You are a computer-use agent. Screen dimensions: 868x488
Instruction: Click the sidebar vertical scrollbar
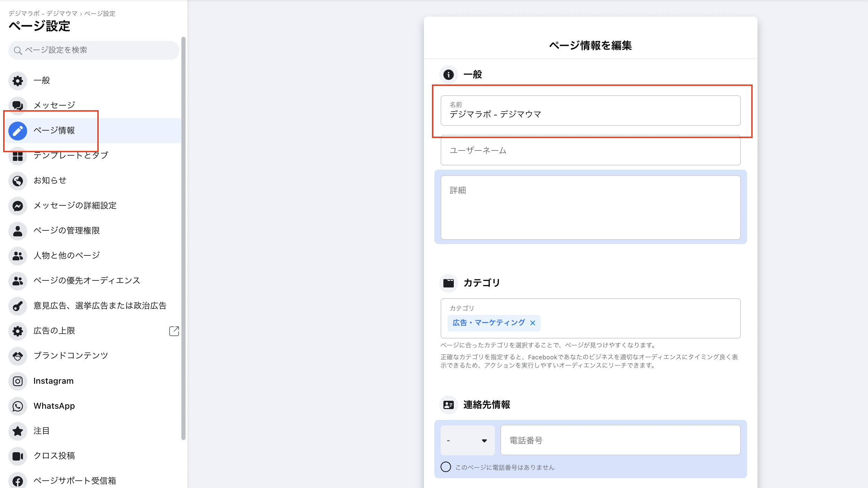(183, 238)
